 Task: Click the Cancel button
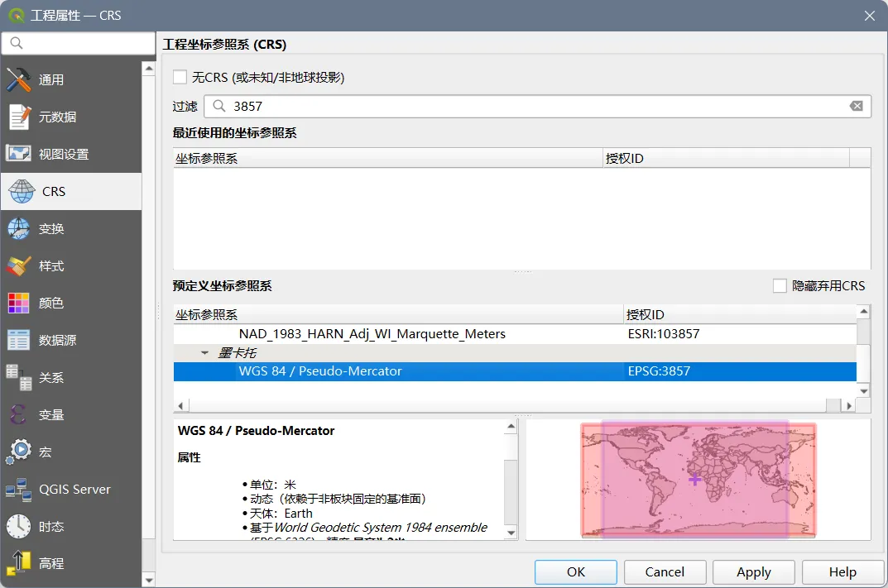click(x=665, y=571)
